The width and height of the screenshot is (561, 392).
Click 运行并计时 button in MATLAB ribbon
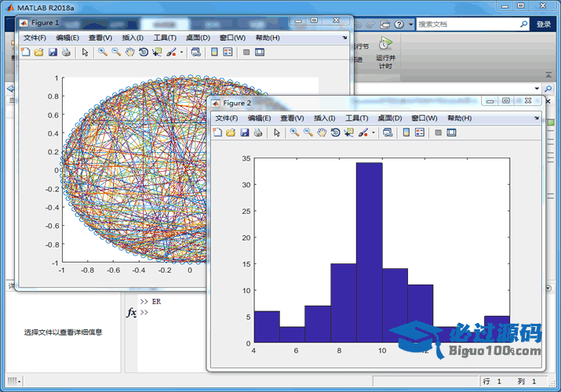385,53
